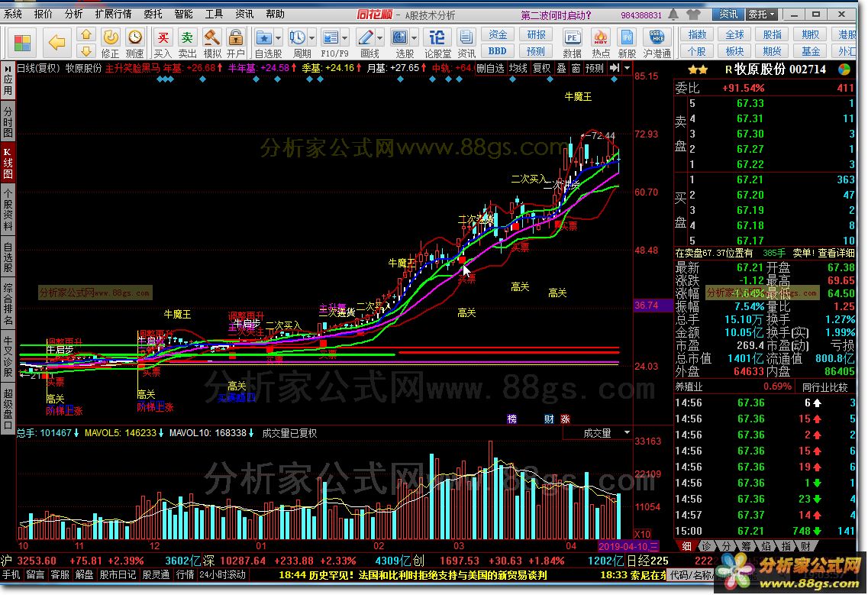
Task: Click the pie chart icon beside 002714
Action: [844, 70]
